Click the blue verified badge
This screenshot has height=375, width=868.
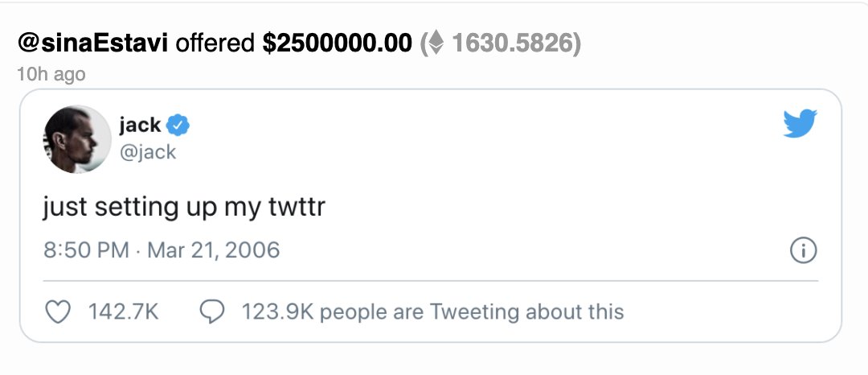click(x=178, y=126)
